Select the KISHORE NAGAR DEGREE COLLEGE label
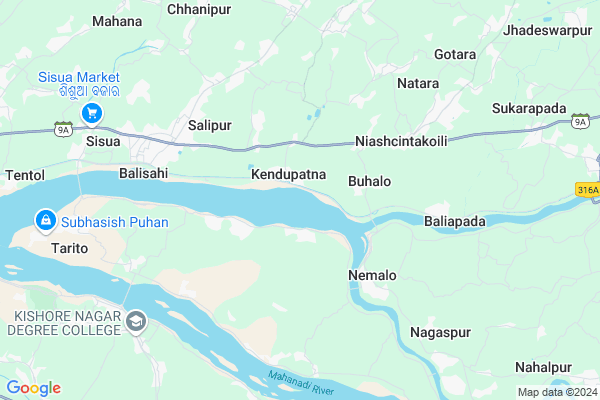The image size is (600, 400). [64, 323]
